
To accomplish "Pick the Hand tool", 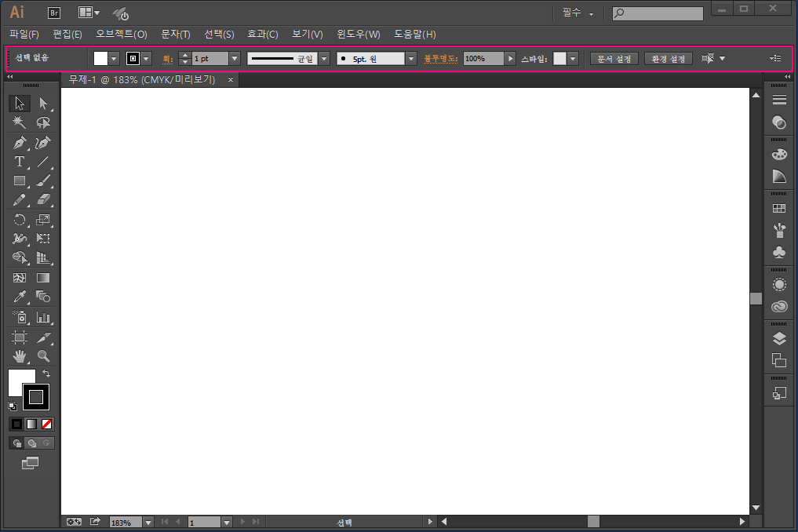I will point(20,356).
